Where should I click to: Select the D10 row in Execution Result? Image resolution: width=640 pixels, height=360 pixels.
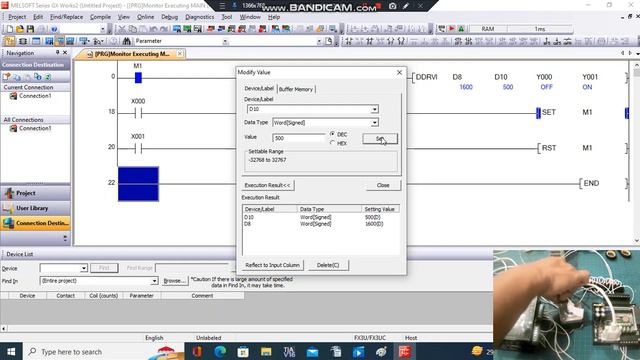pos(320,217)
